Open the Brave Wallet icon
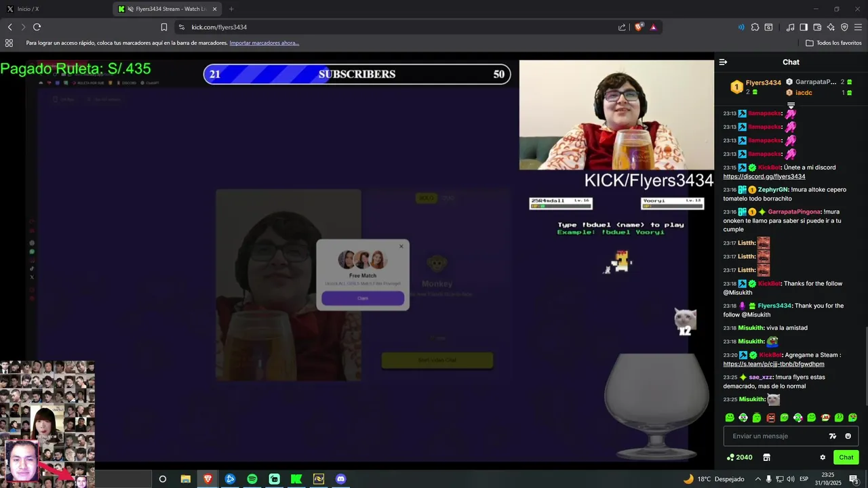The height and width of the screenshot is (488, 868). [x=817, y=27]
